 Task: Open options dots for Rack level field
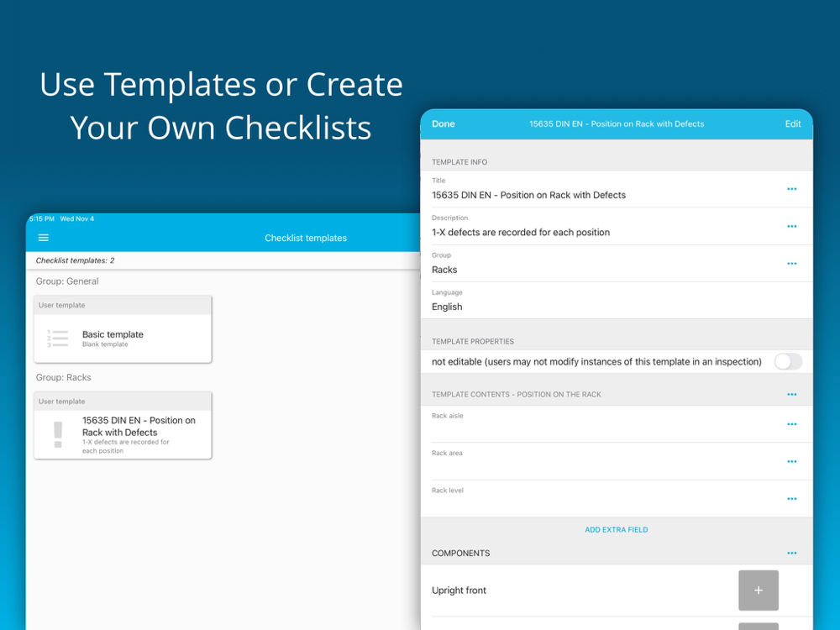coord(792,499)
